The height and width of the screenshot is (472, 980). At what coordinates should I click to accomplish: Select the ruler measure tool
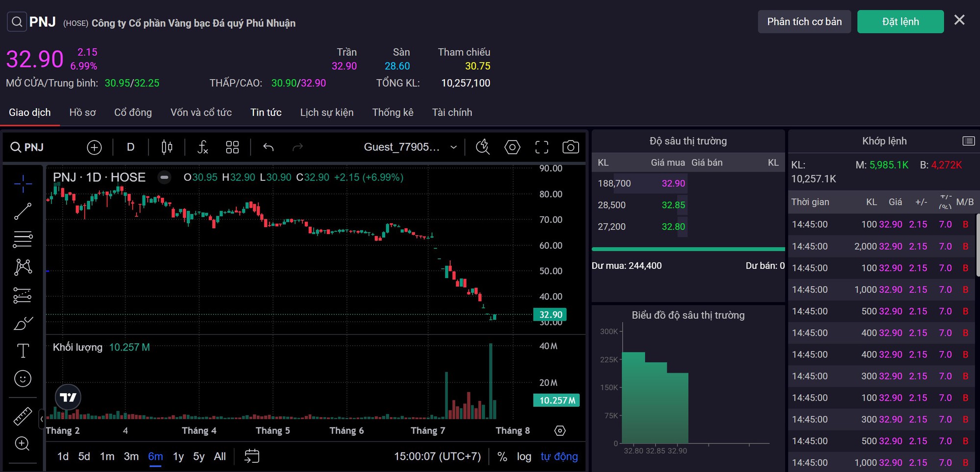point(23,416)
